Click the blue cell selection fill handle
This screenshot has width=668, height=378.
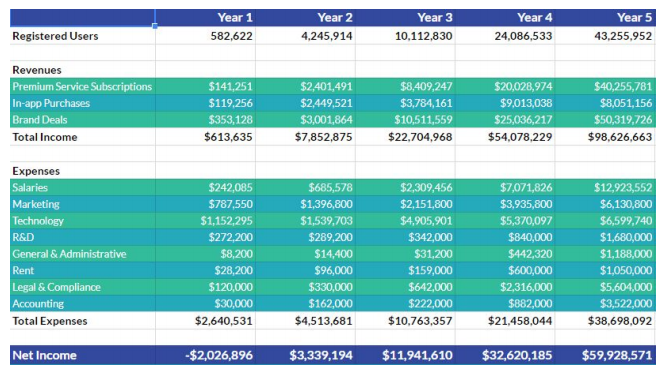pyautogui.click(x=155, y=26)
